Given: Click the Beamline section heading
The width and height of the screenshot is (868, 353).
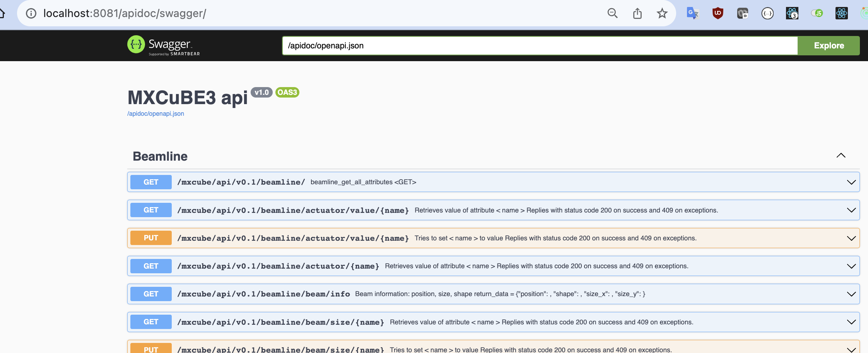Looking at the screenshot, I should pos(160,156).
